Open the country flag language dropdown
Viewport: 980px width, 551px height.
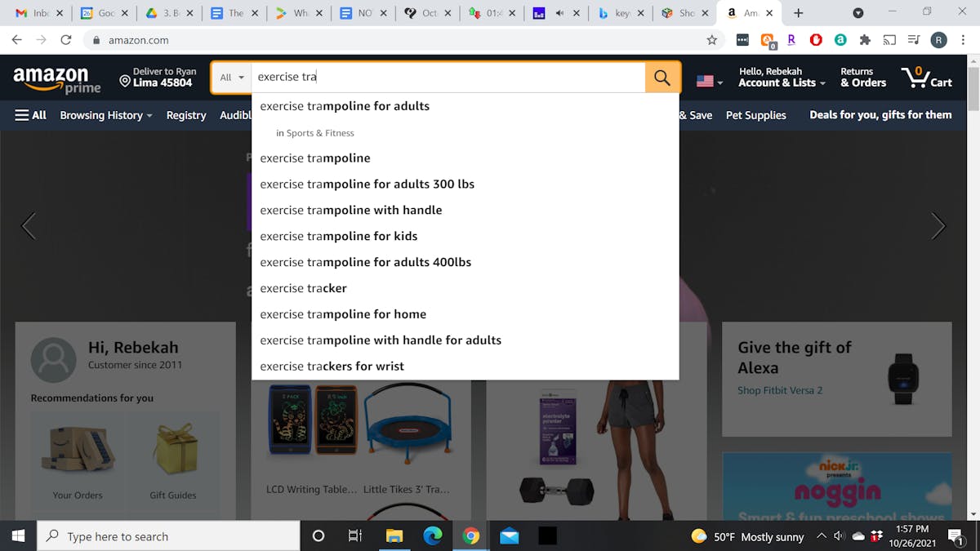[709, 81]
